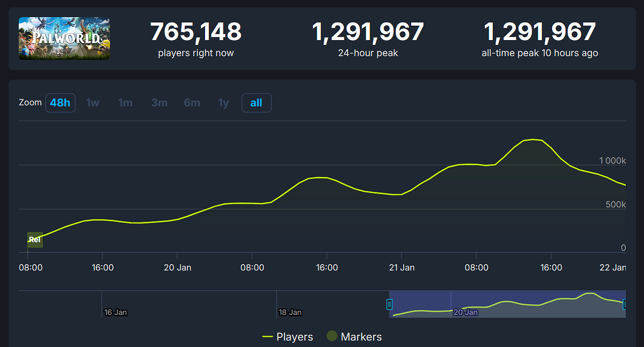
Task: Click the Rel release marker on chart
Action: click(35, 240)
